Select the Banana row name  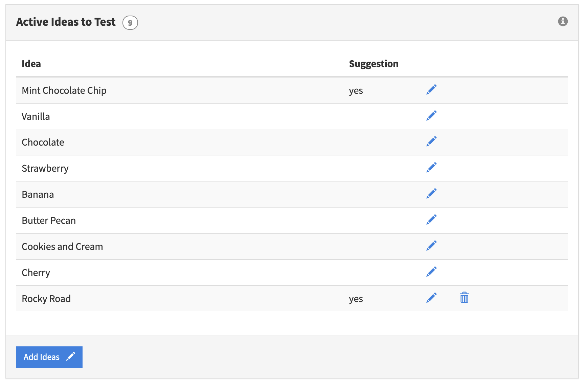[38, 194]
